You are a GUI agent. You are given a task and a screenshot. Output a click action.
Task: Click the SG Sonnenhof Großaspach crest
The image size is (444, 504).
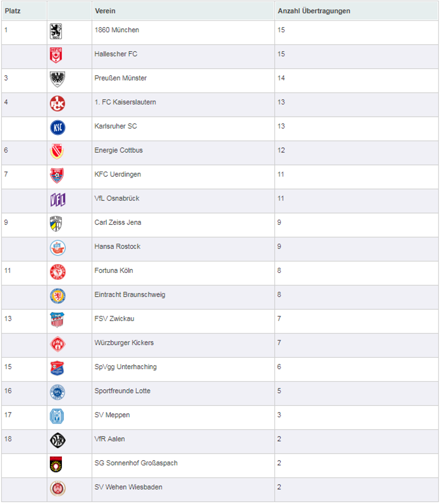click(56, 465)
